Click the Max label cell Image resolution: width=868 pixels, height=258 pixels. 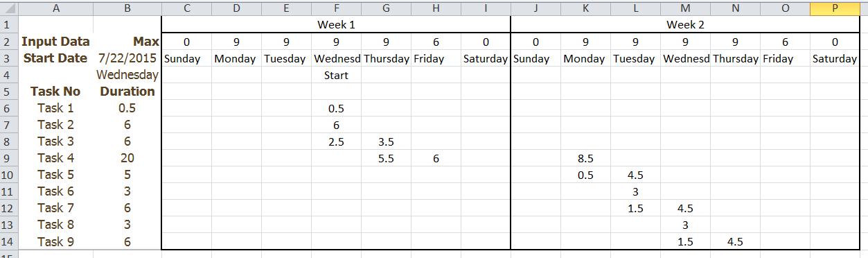[127, 42]
